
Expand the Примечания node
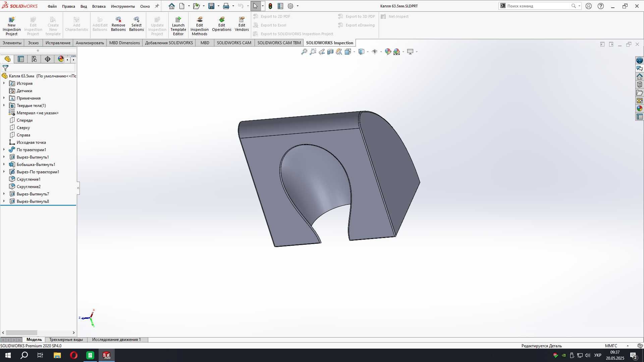coord(4,98)
